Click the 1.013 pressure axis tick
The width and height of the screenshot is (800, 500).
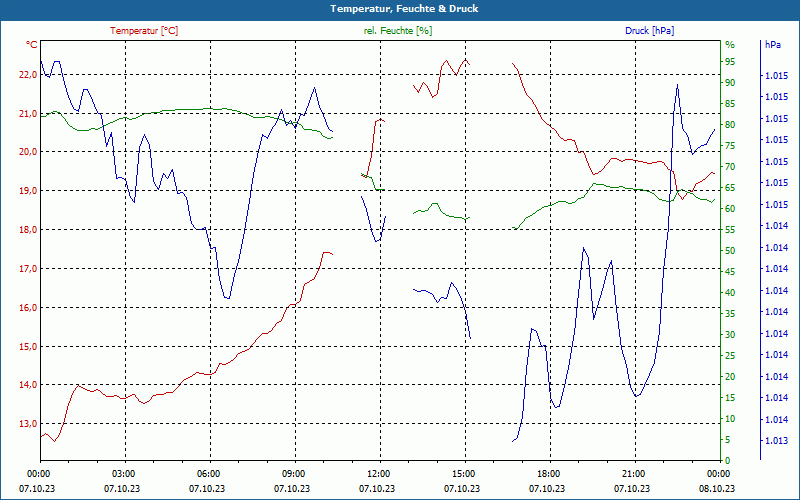click(776, 441)
